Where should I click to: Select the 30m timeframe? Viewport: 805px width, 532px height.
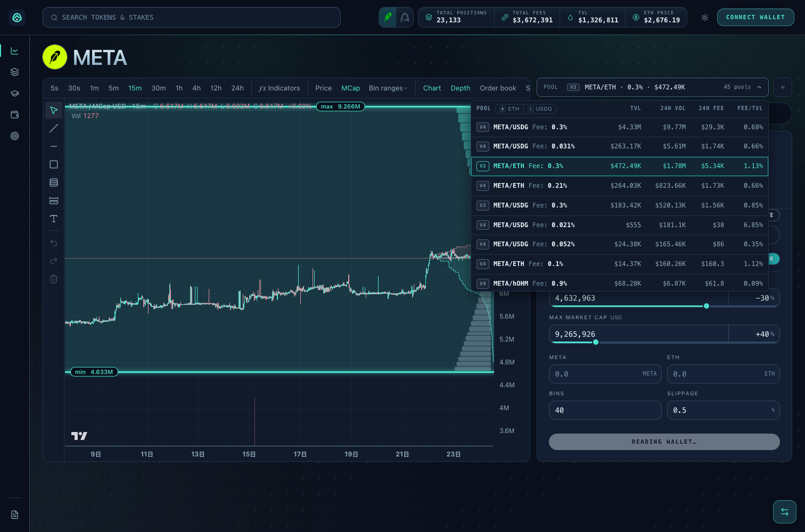[159, 88]
